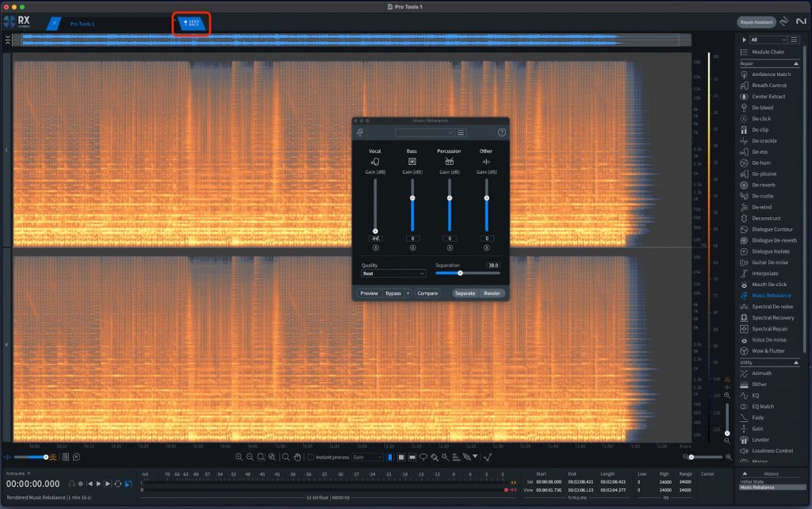Toggle Bypass in the Music Rebalance window
The image size is (812, 509).
tap(393, 292)
